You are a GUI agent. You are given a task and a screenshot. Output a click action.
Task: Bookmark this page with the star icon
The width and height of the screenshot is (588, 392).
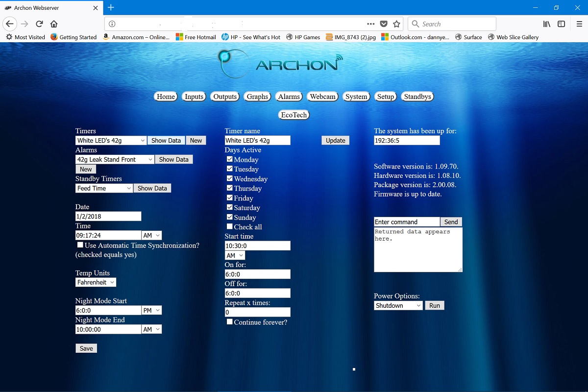(397, 24)
